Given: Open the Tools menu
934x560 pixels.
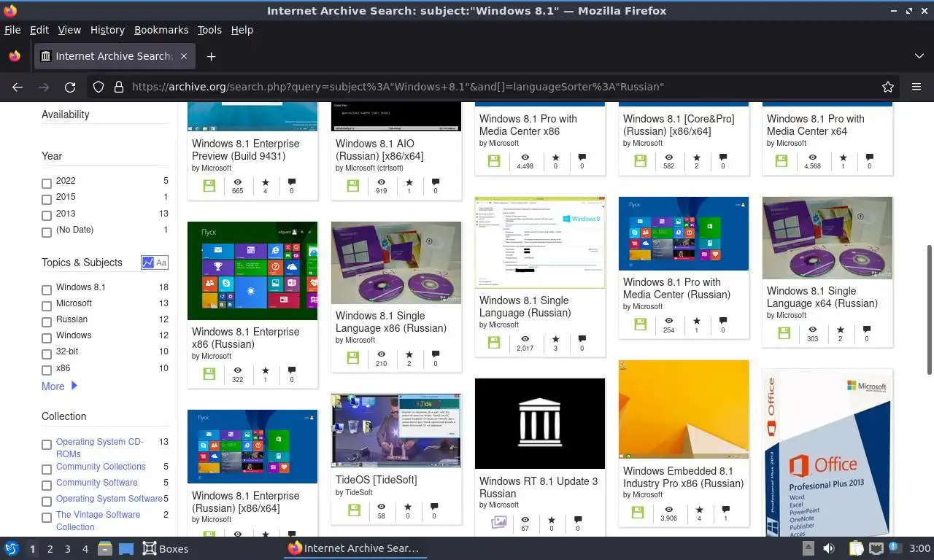Looking at the screenshot, I should 209,30.
